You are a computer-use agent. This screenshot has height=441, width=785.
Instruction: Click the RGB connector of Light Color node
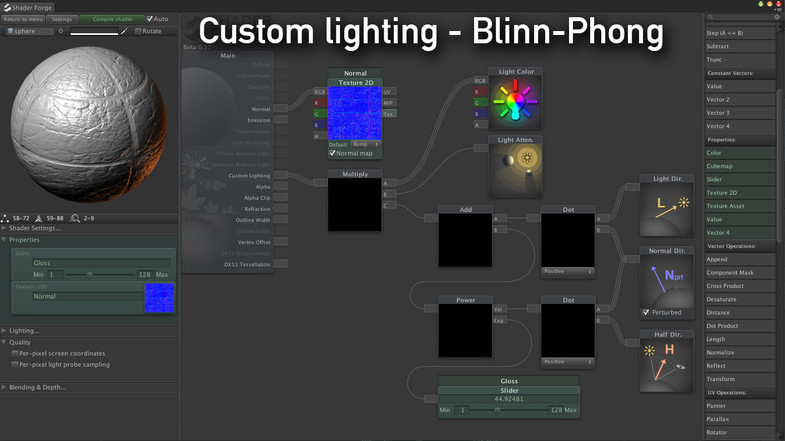481,81
